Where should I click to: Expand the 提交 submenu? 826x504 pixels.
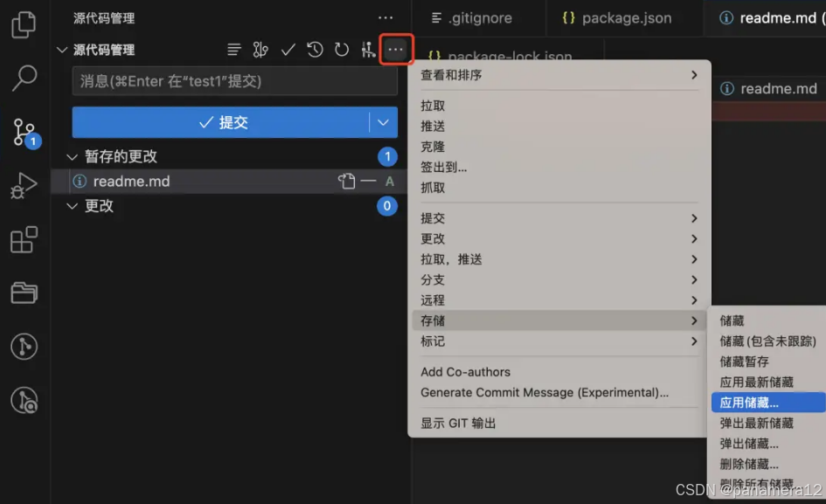(559, 218)
